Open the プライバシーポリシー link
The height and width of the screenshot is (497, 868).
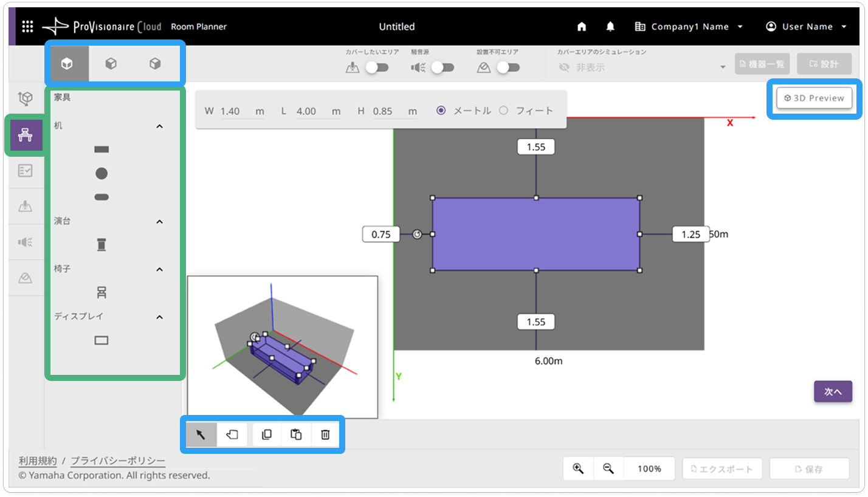click(118, 461)
